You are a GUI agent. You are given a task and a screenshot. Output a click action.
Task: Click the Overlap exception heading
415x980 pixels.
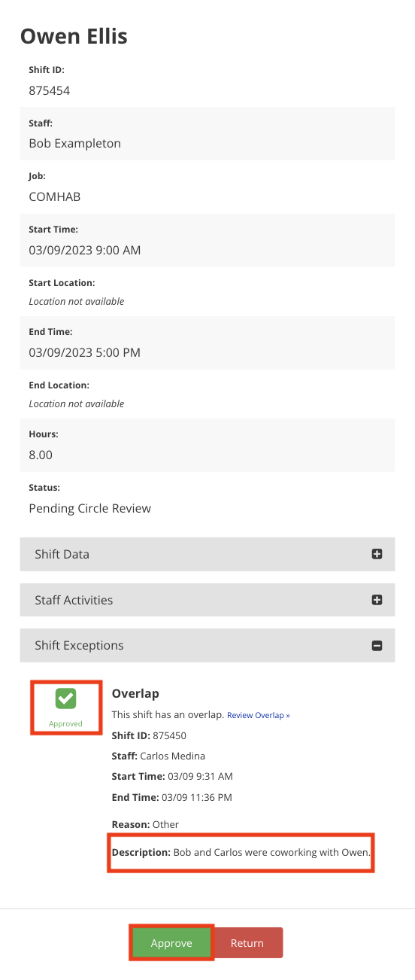pyautogui.click(x=135, y=693)
